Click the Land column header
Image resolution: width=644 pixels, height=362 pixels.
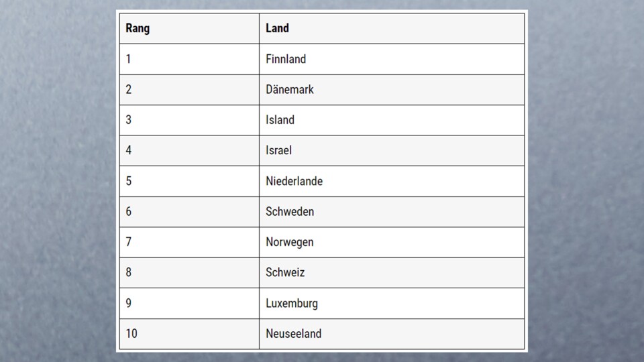click(277, 28)
